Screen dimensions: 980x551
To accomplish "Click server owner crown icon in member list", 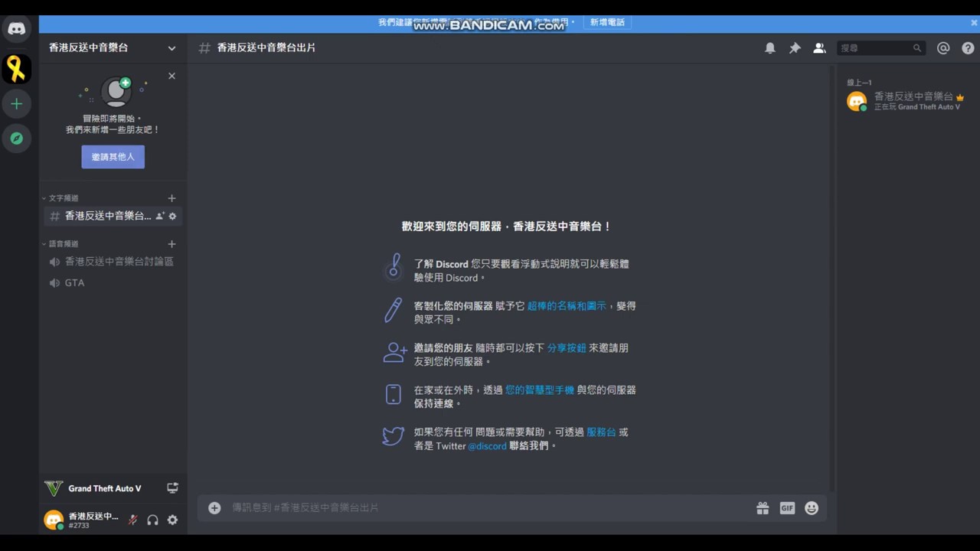I will [960, 98].
